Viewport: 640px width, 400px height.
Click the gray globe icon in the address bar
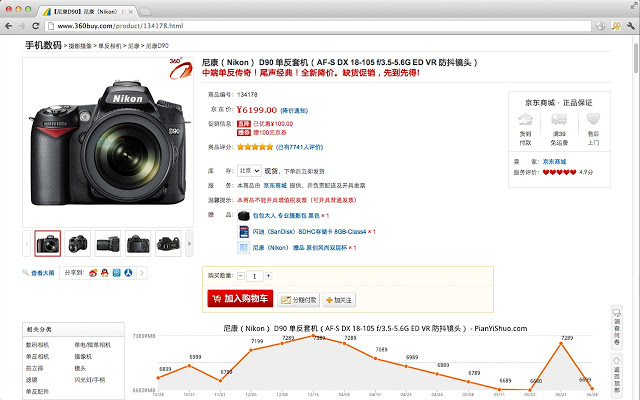coord(600,26)
